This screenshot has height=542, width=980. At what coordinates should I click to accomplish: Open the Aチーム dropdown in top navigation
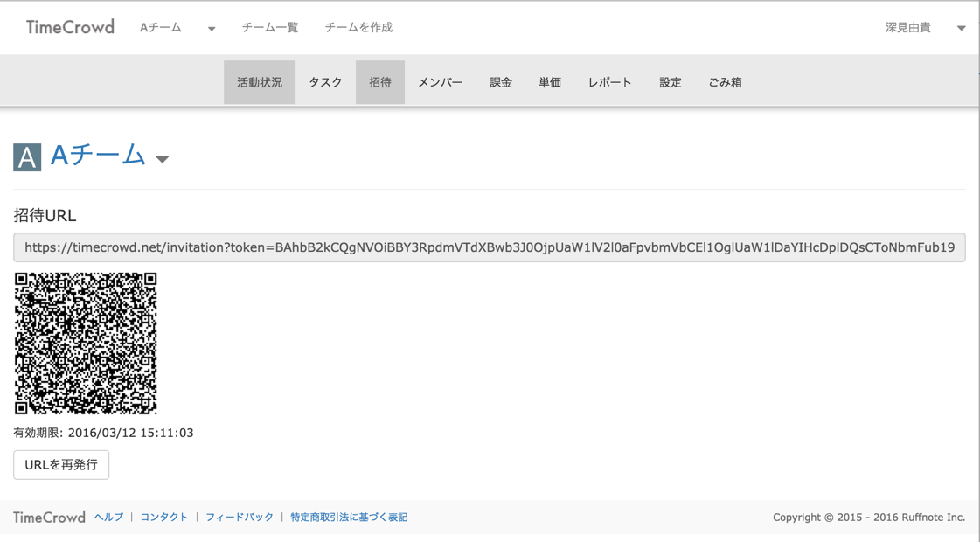[177, 28]
